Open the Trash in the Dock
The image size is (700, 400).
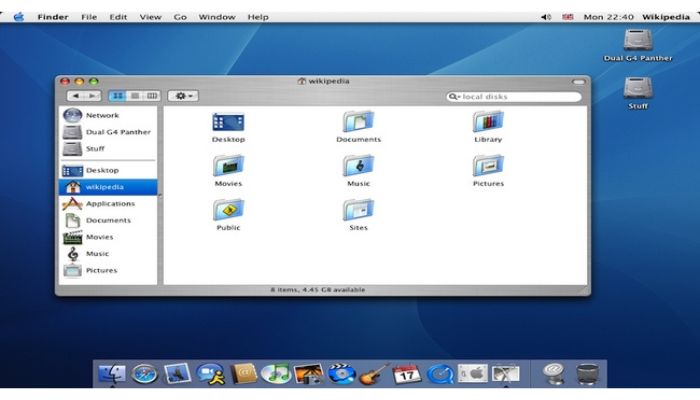point(587,374)
